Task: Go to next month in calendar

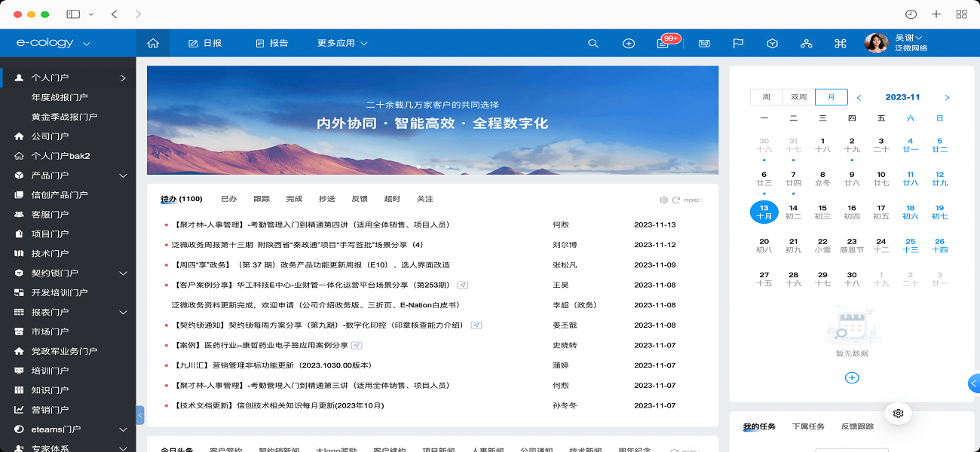Action: click(x=948, y=98)
